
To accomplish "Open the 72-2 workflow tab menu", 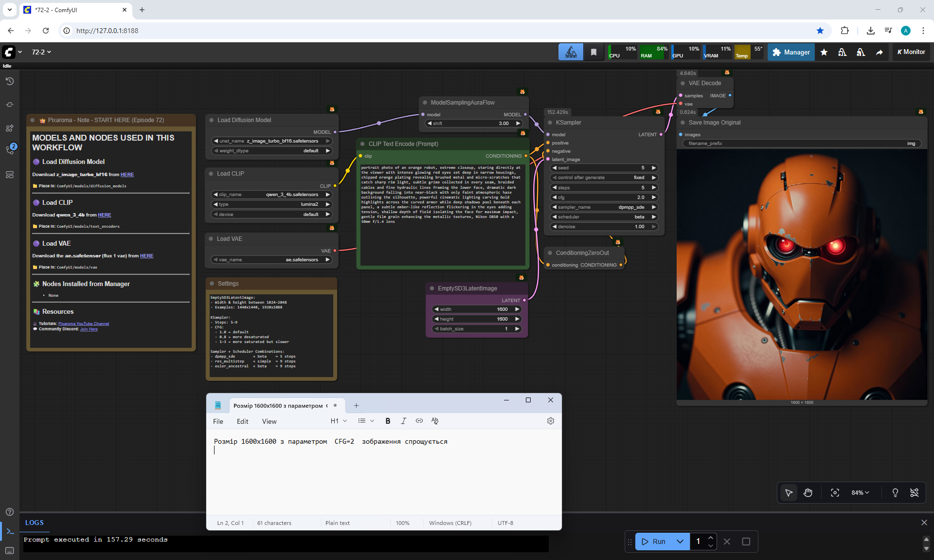I will 41,52.
